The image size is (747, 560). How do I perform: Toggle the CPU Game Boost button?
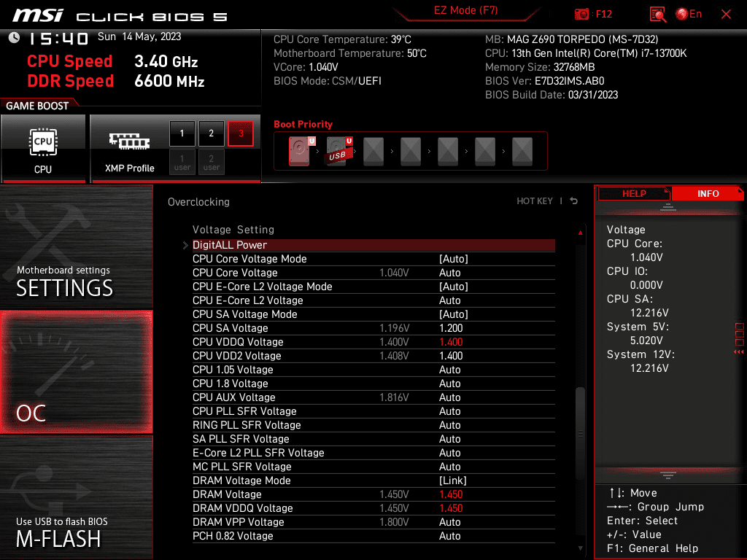point(43,148)
